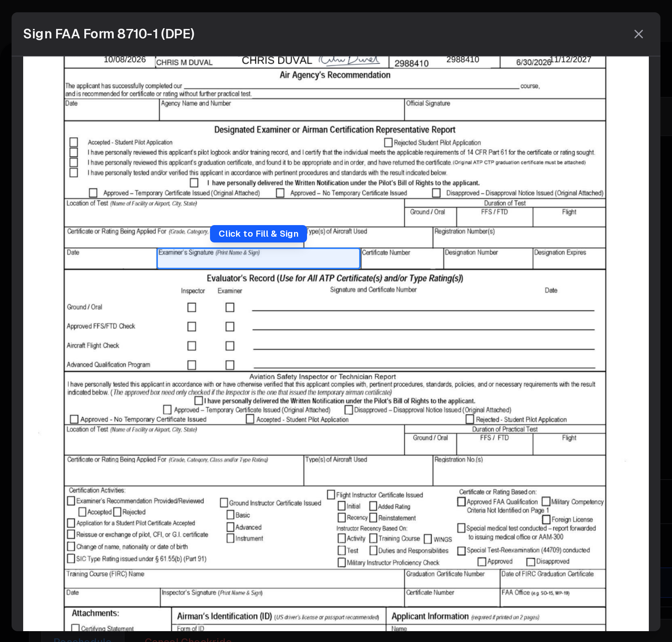Check examiner's 'delivered Written Notification' box
The height and width of the screenshot is (642, 672).
(194, 183)
